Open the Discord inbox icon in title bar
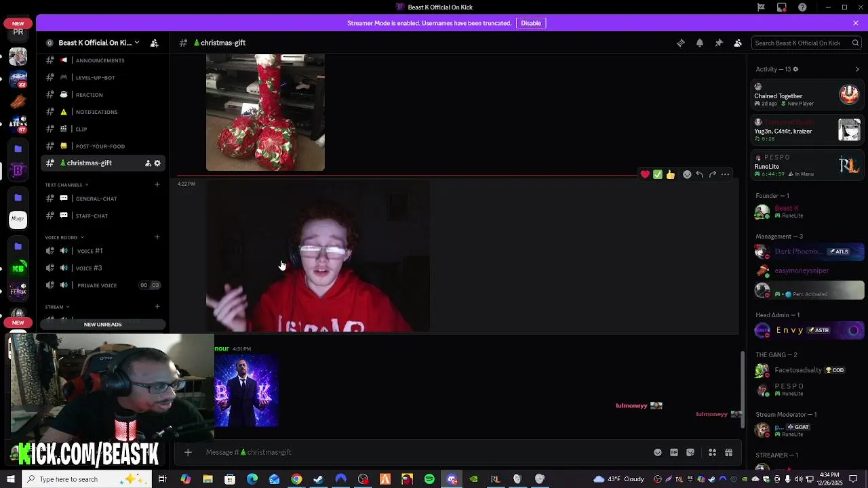Screen dimensions: 868x488 coord(782,7)
